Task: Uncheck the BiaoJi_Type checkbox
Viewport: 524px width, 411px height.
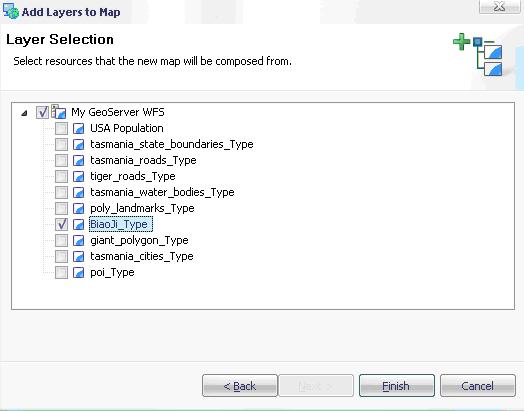Action: coord(61,225)
